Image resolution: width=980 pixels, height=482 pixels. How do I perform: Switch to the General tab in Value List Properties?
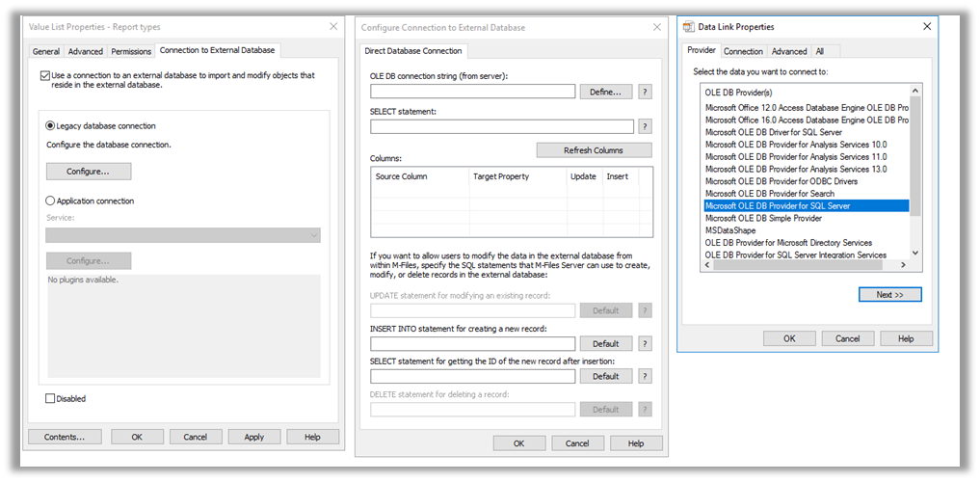(46, 51)
